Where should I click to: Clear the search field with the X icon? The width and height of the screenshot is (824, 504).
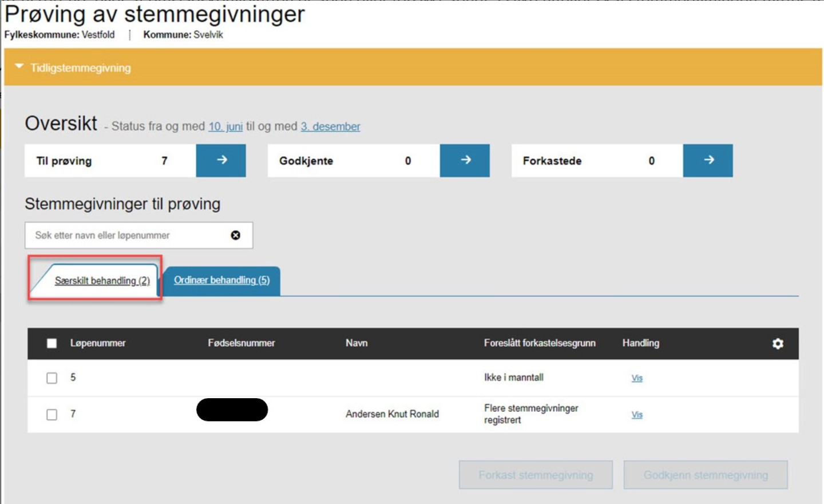coord(235,235)
